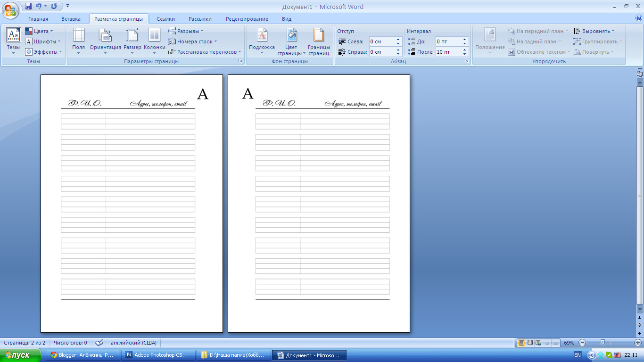Expand Положение position dropdown
The width and height of the screenshot is (644, 362).
[490, 41]
